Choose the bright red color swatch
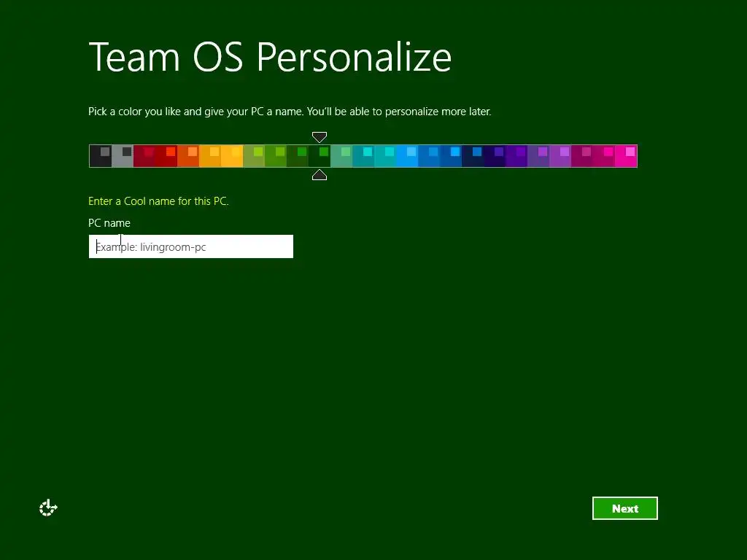747x560 pixels. click(x=166, y=156)
